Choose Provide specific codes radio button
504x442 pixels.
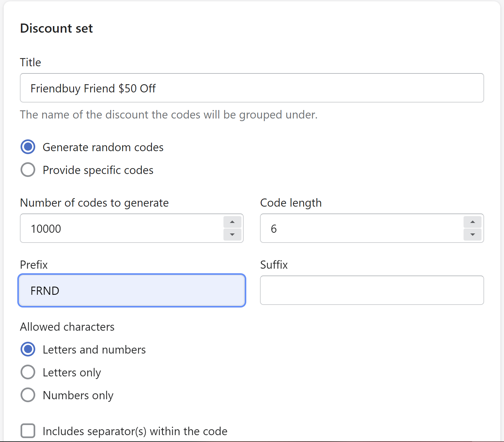[x=28, y=170]
